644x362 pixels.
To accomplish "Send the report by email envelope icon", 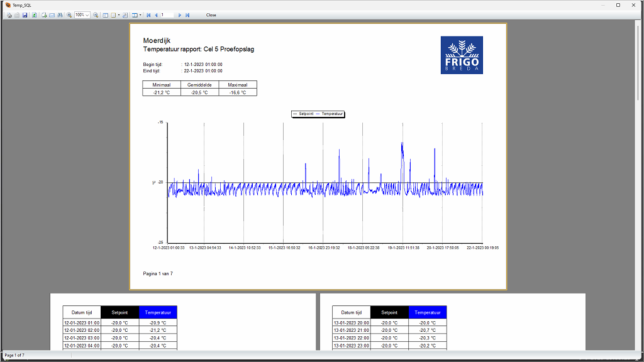I will (52, 15).
